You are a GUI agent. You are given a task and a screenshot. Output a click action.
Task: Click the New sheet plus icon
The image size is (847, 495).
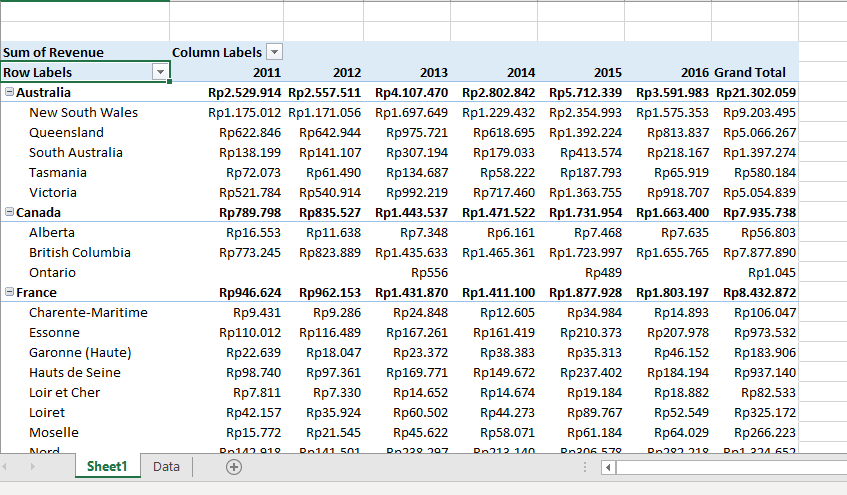pyautogui.click(x=235, y=467)
